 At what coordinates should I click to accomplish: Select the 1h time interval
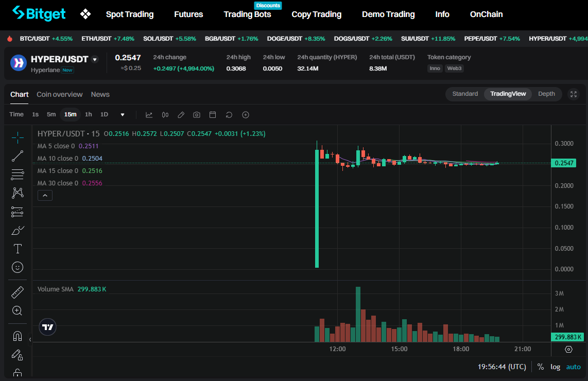[x=89, y=114]
